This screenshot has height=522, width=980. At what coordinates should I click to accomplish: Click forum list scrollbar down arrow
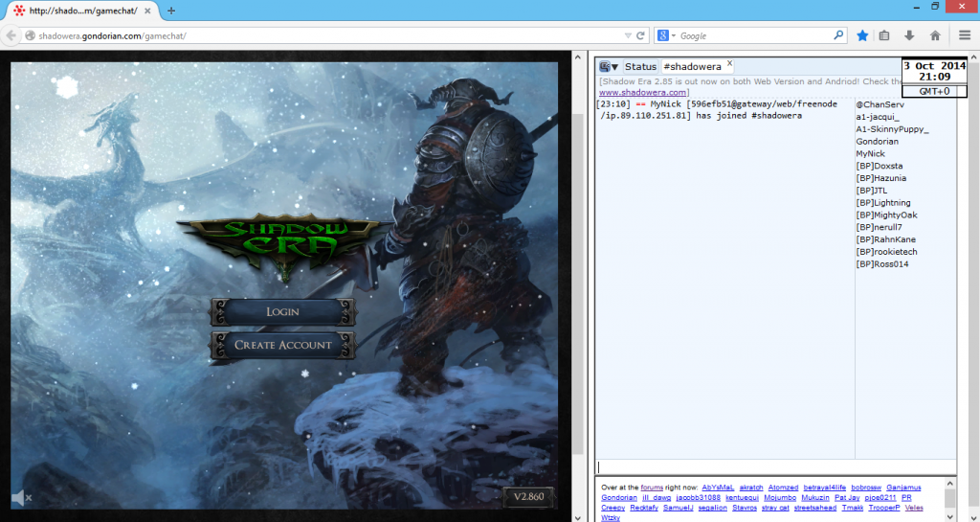(950, 517)
